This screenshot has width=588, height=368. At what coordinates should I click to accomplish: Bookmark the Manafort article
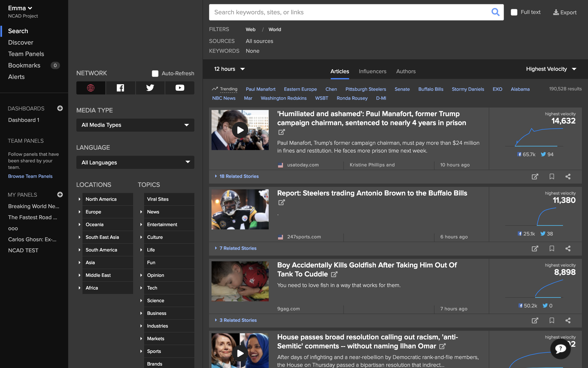tap(552, 176)
